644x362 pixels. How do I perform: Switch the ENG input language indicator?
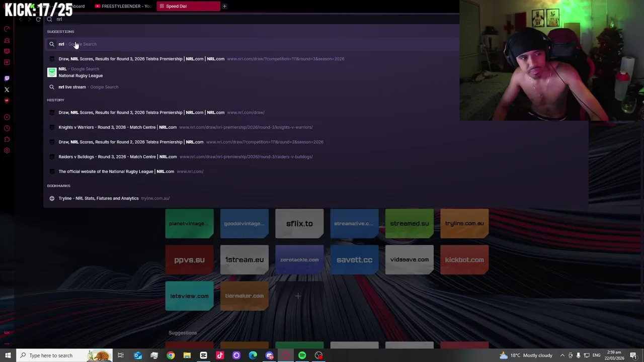pos(596,355)
